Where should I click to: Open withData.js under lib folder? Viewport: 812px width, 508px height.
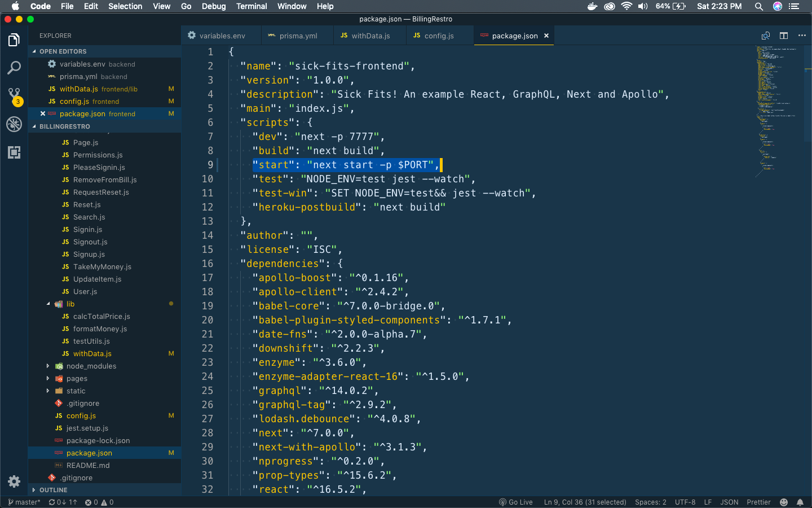(92, 353)
